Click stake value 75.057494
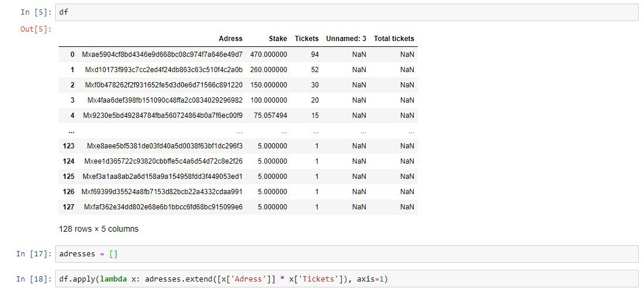Image resolution: width=644 pixels, height=288 pixels. (270, 116)
